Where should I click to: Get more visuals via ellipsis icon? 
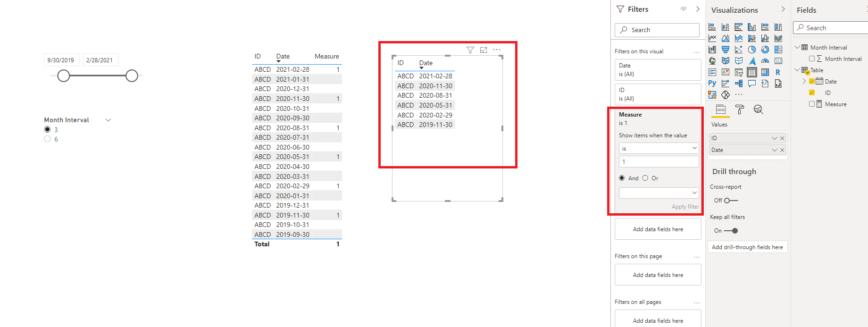[x=739, y=95]
